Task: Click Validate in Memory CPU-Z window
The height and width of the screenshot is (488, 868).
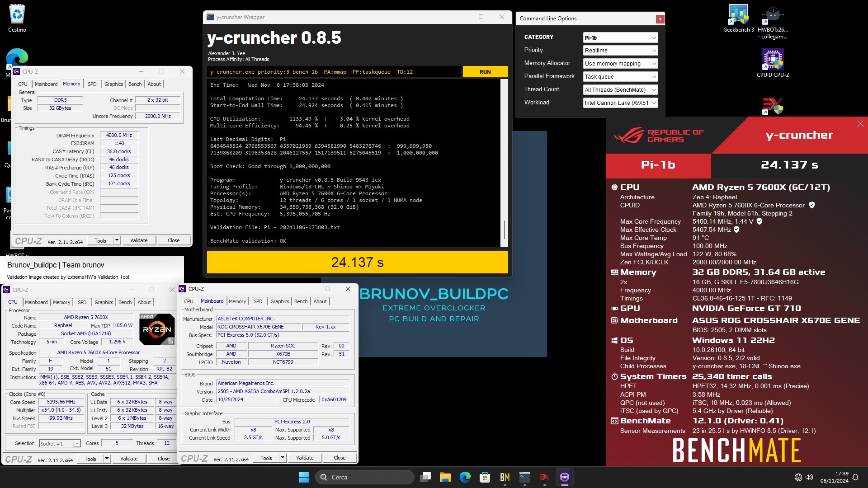Action: tap(139, 240)
